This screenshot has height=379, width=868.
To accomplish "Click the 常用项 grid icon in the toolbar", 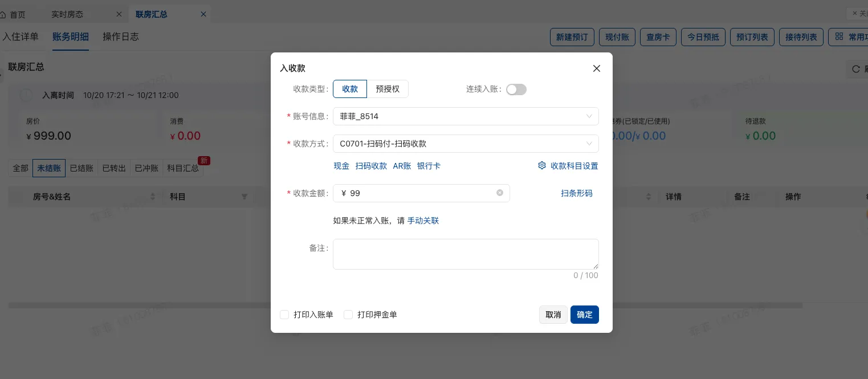I will (840, 36).
